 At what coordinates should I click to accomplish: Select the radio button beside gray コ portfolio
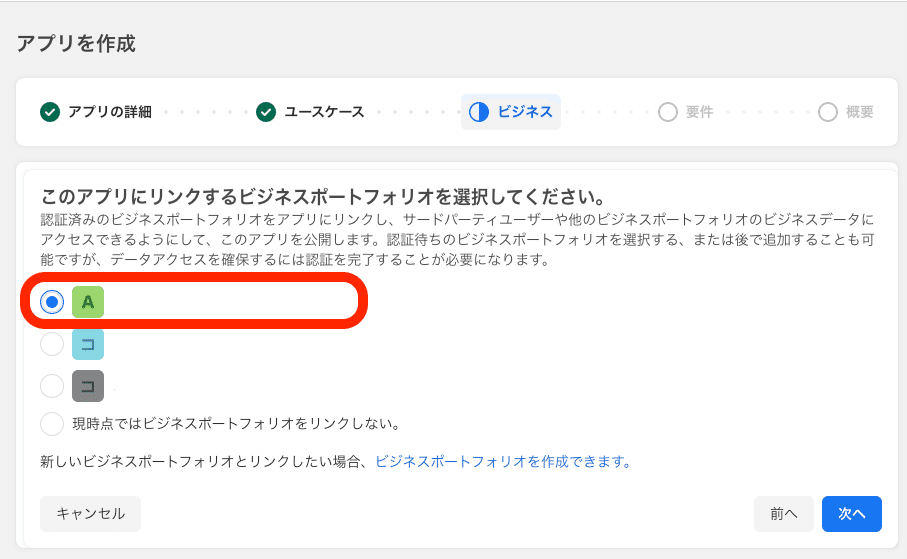[x=52, y=386]
